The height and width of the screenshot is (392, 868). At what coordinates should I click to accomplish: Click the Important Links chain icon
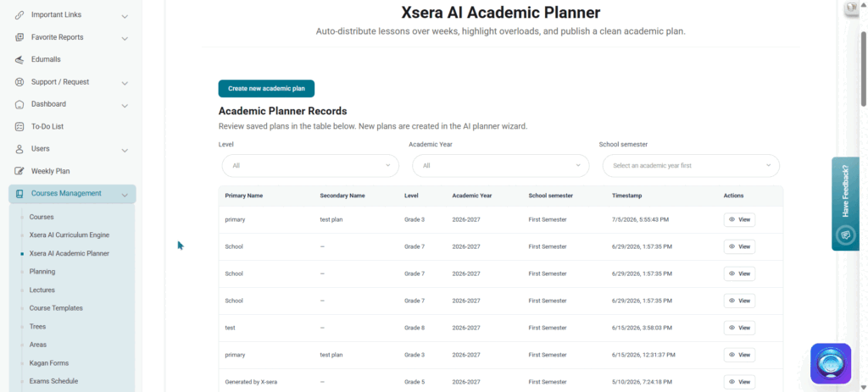click(x=19, y=15)
